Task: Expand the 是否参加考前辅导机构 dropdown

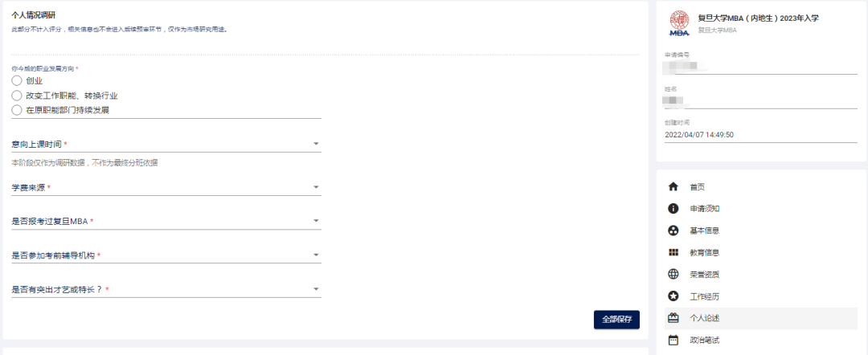Action: pos(316,255)
